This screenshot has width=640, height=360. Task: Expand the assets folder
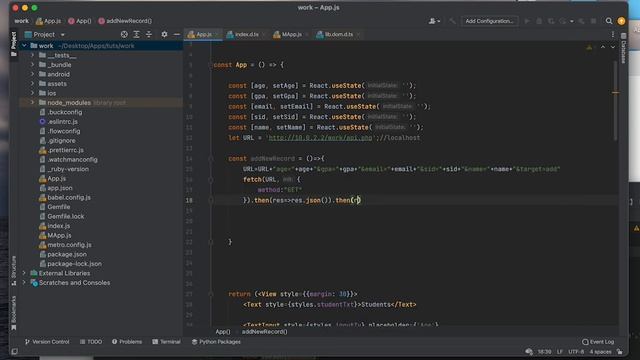pos(32,84)
